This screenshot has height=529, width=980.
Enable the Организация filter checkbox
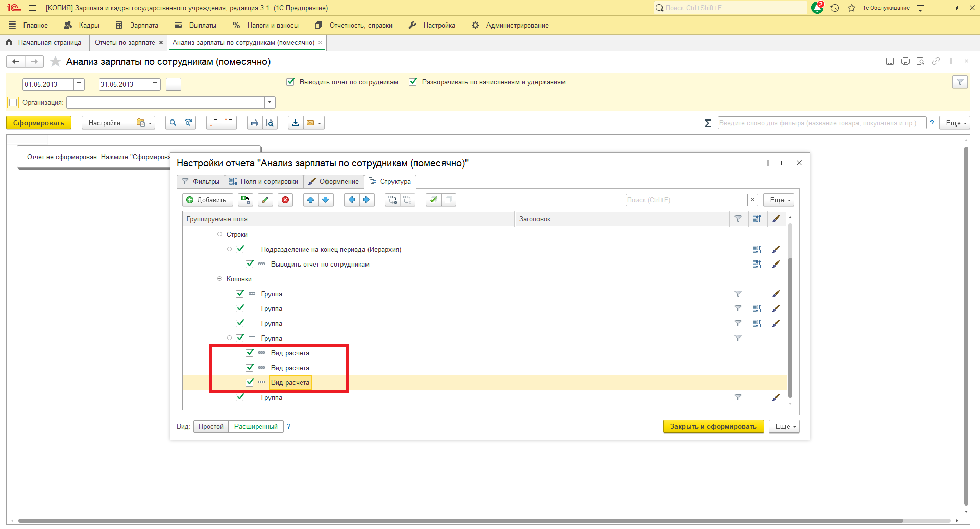pyautogui.click(x=13, y=102)
